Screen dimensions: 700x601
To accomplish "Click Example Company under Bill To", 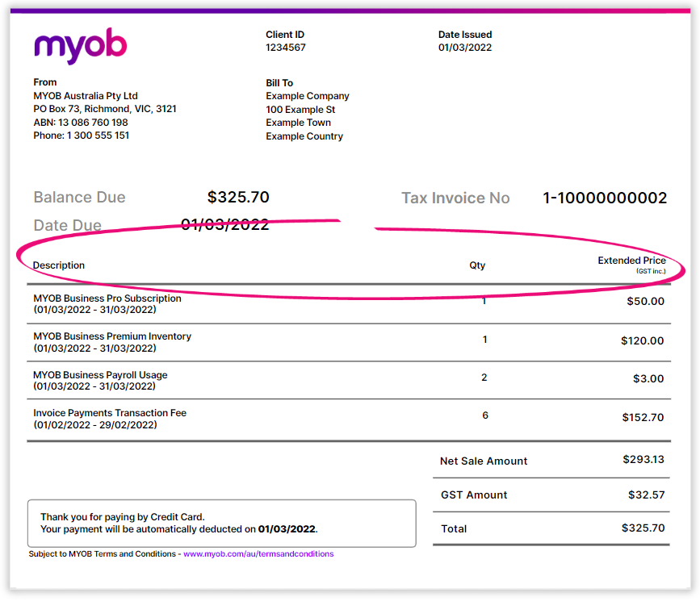I will pyautogui.click(x=308, y=96).
